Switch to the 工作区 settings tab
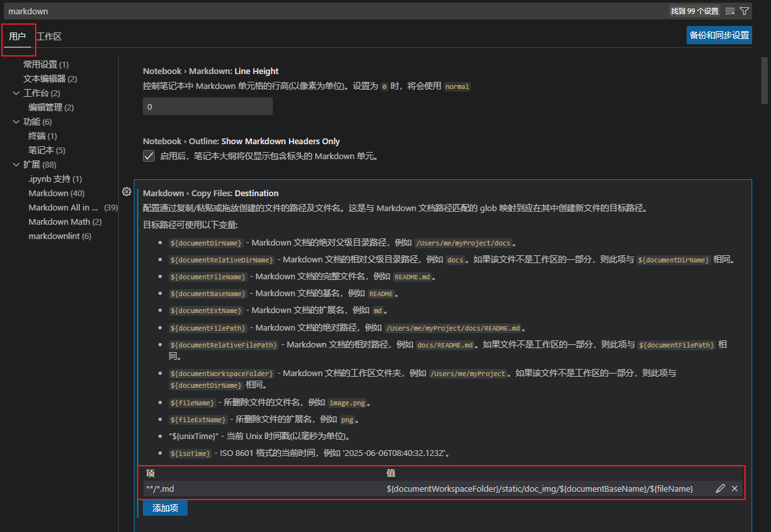The image size is (771, 532). (49, 36)
